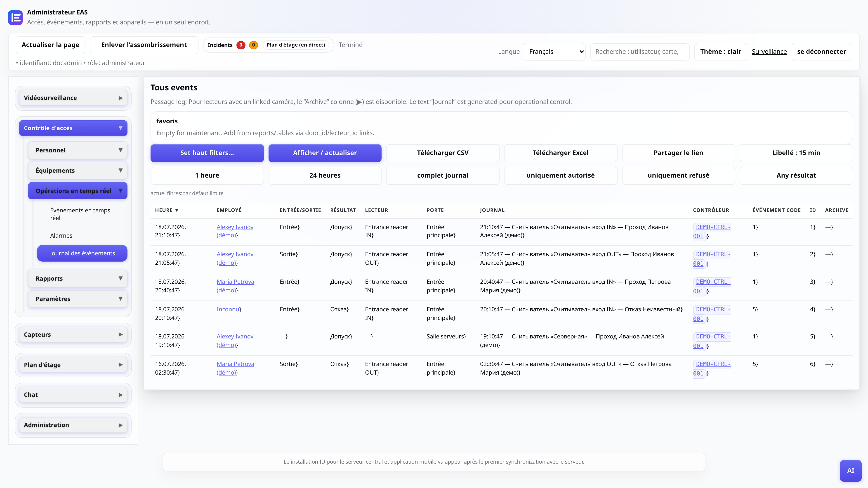Click the Télécharger CSV button
Screen dimensions: 868x488
coord(442,153)
